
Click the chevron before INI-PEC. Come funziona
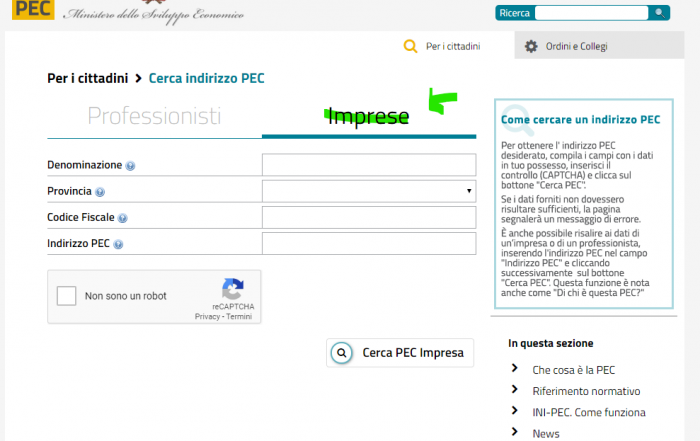[x=515, y=410]
